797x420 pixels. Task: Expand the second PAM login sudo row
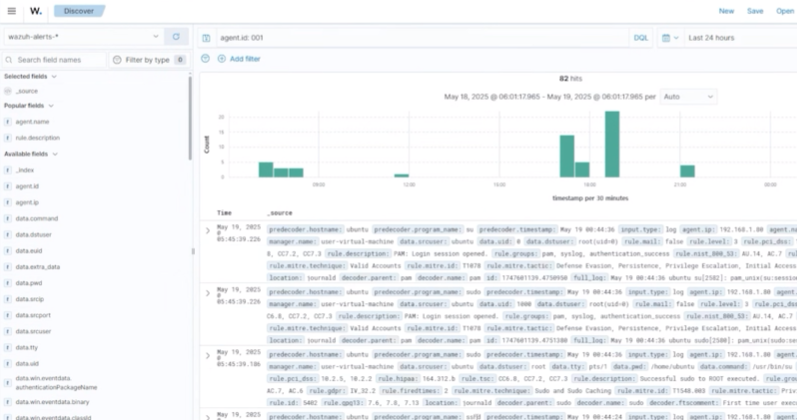pos(208,293)
